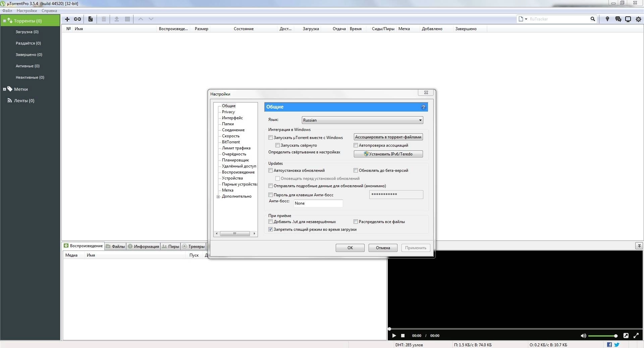This screenshot has width=644, height=348.
Task: Click the Анти-босс hotkey field
Action: [x=318, y=203]
